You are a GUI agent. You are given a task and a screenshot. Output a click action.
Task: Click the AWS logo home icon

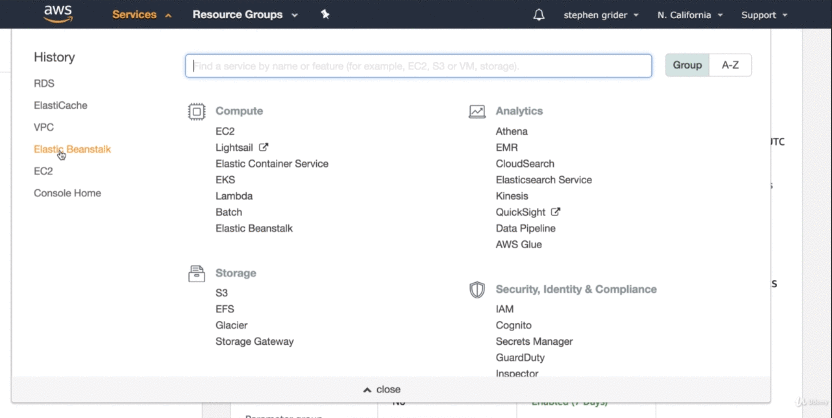click(x=58, y=14)
